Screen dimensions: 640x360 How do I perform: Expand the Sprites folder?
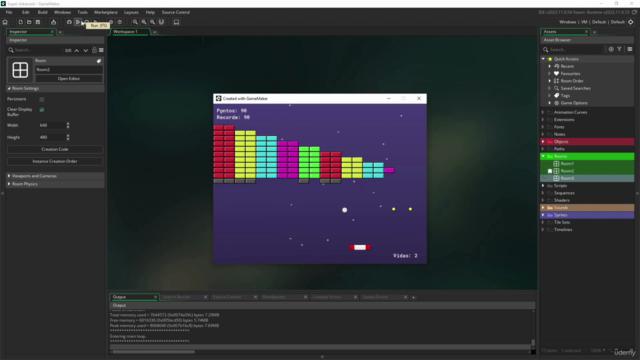coord(543,215)
